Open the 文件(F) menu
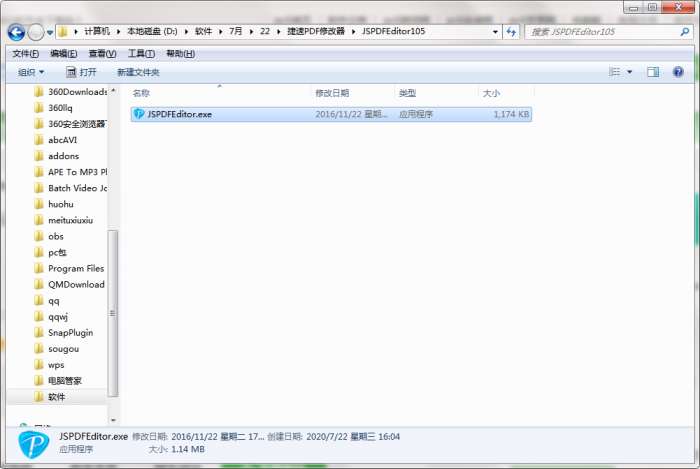This screenshot has width=700, height=469. [x=25, y=54]
